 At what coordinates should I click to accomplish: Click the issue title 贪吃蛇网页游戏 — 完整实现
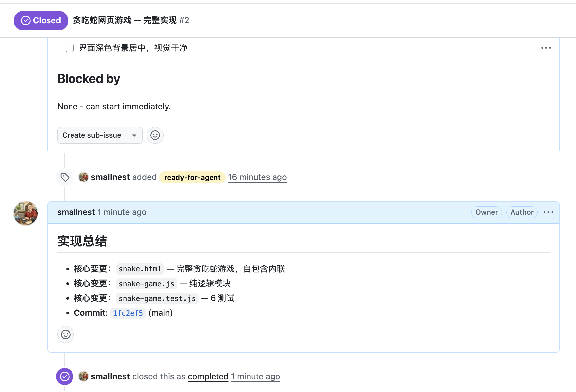coord(125,20)
